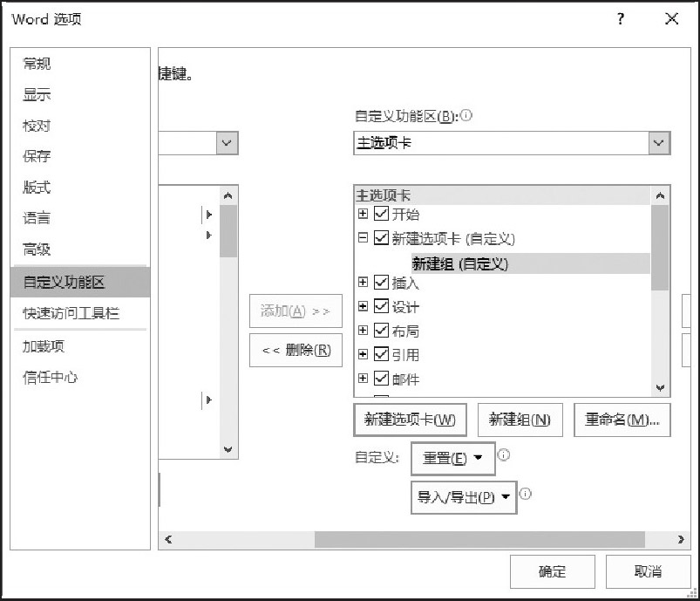Select 新建组 (自定义) tree row

tap(530, 263)
